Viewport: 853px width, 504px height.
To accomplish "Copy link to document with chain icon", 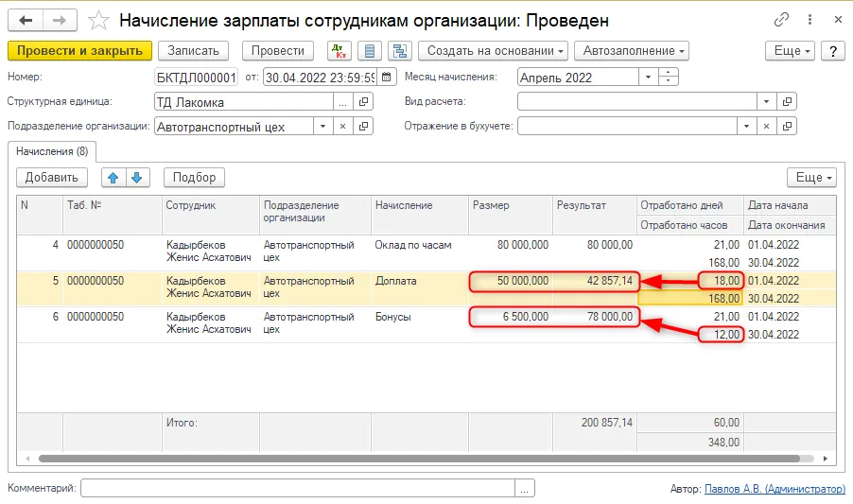I will coord(781,20).
